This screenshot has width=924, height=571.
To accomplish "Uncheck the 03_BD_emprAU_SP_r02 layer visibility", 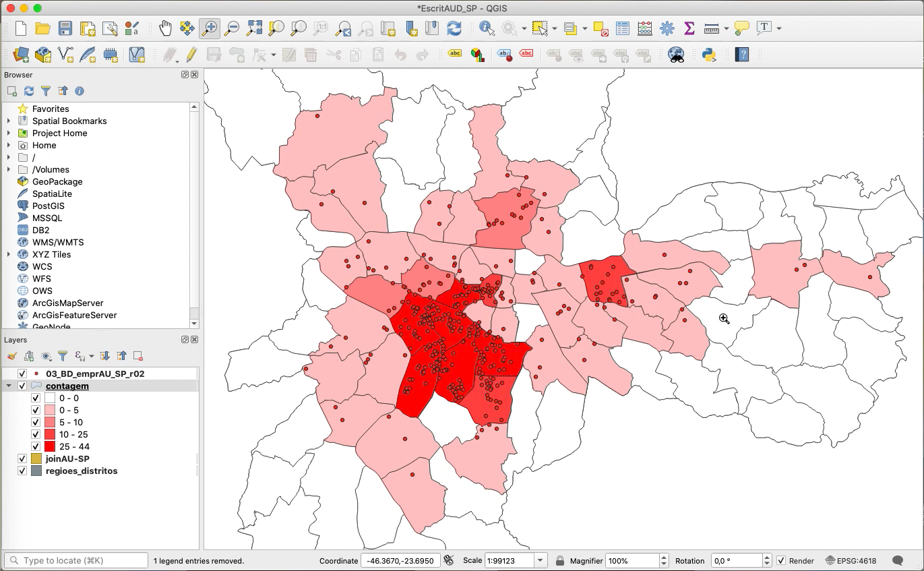I will click(22, 373).
